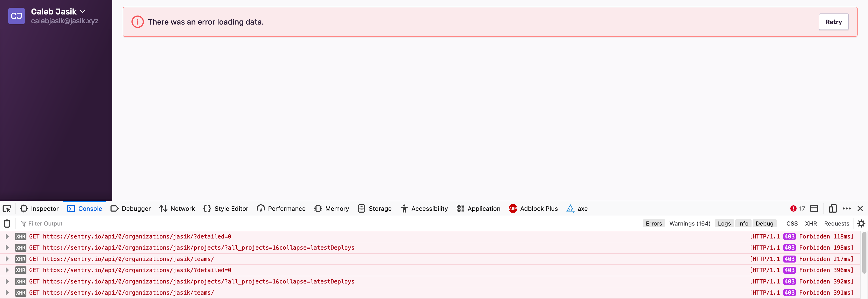Select the element picker tool in DevTools

7,208
